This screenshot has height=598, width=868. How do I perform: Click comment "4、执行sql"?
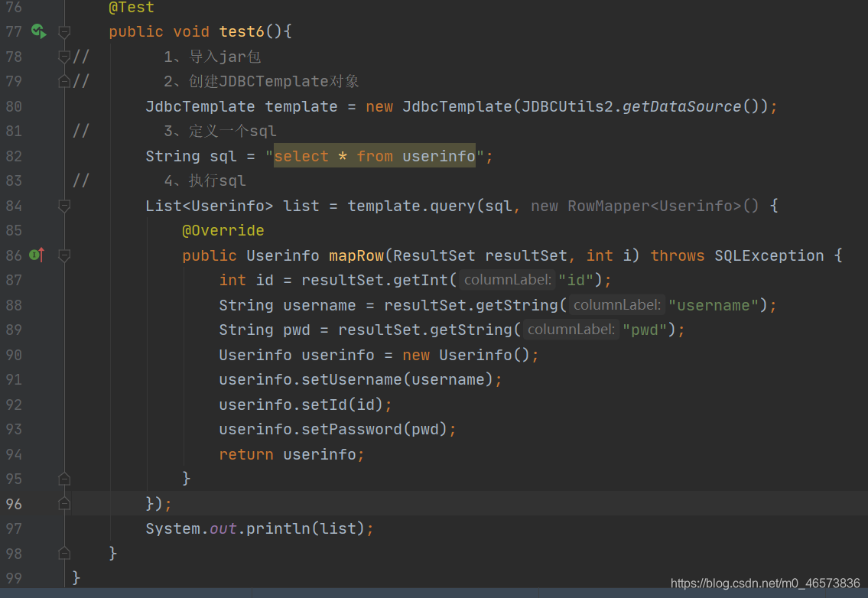[x=204, y=181]
